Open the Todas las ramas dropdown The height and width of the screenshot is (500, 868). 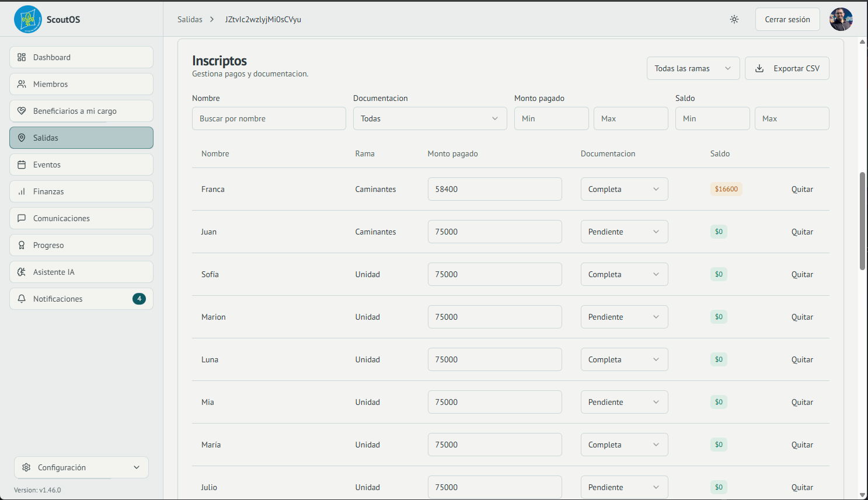[692, 68]
